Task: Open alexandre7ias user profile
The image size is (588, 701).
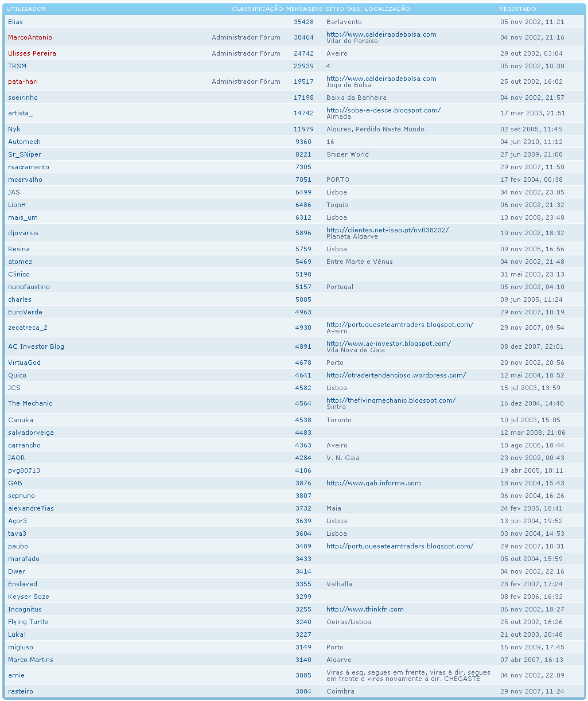Action: click(x=31, y=508)
